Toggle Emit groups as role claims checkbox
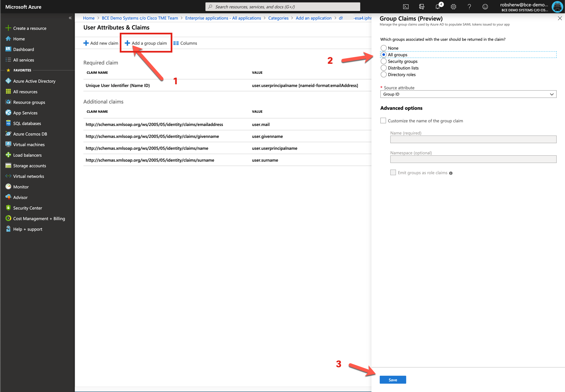 pyautogui.click(x=393, y=173)
